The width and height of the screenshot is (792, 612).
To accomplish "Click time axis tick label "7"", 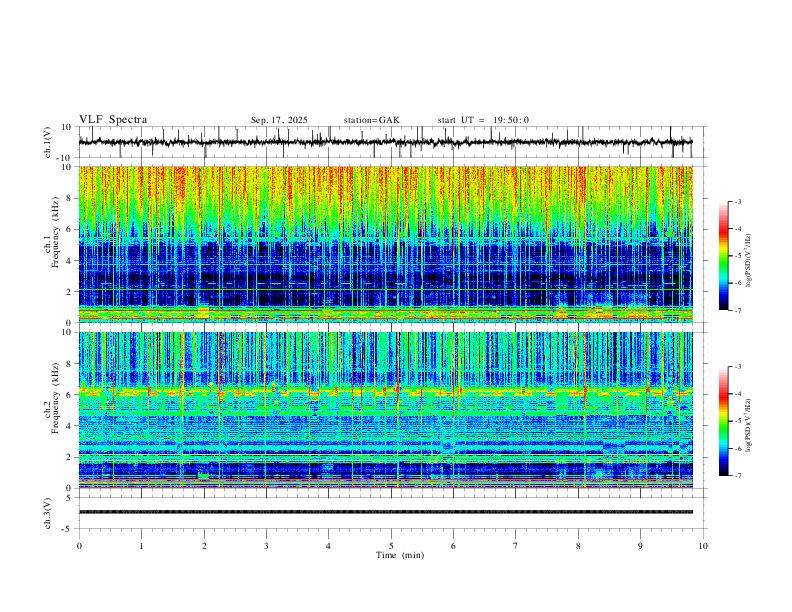I will click(x=516, y=546).
